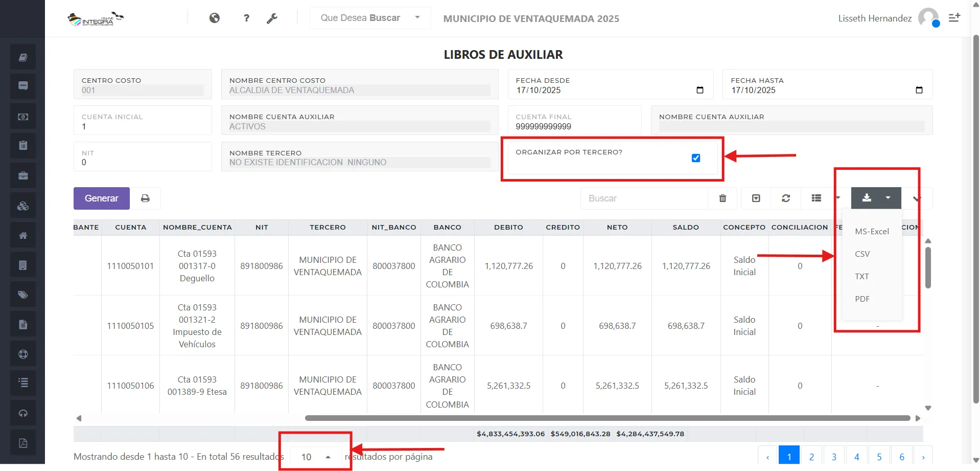Viewport: 980px width, 471px height.
Task: Select the wrench configuration icon in top bar
Action: (272, 18)
